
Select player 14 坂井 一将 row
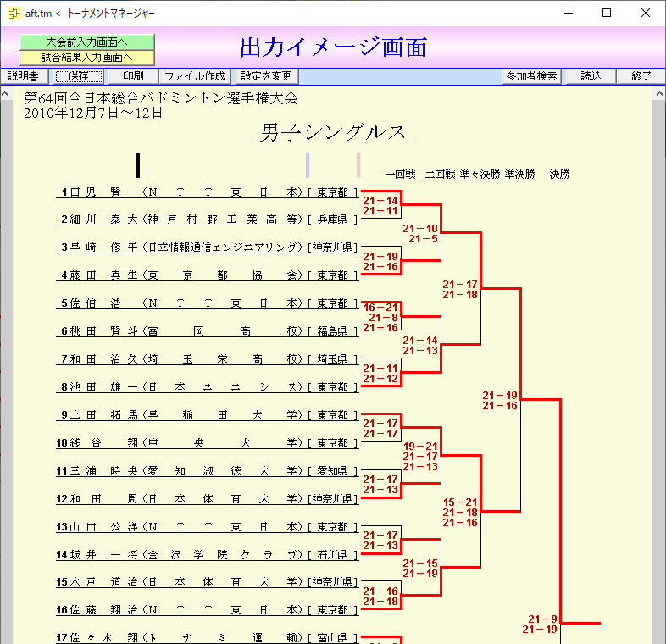[x=208, y=555]
